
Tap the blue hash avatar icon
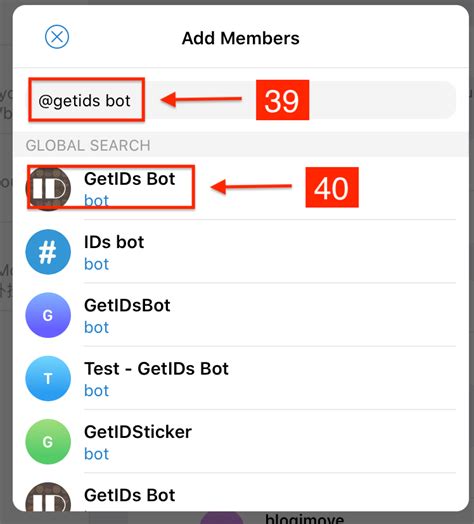pyautogui.click(x=48, y=252)
